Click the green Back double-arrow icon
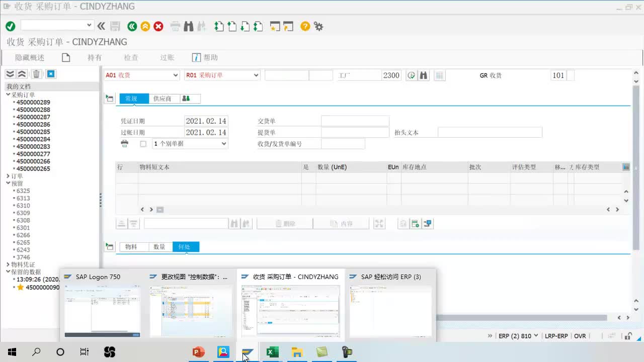Viewport: 644px width, 362px height. pyautogui.click(x=132, y=26)
